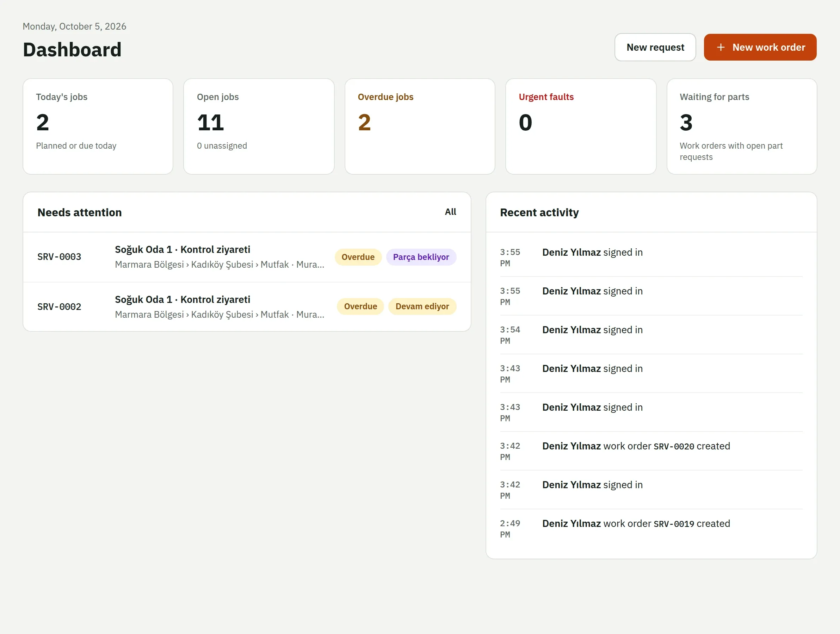Click the 0 unassigned text
Viewport: 840px width, 634px height.
click(222, 146)
